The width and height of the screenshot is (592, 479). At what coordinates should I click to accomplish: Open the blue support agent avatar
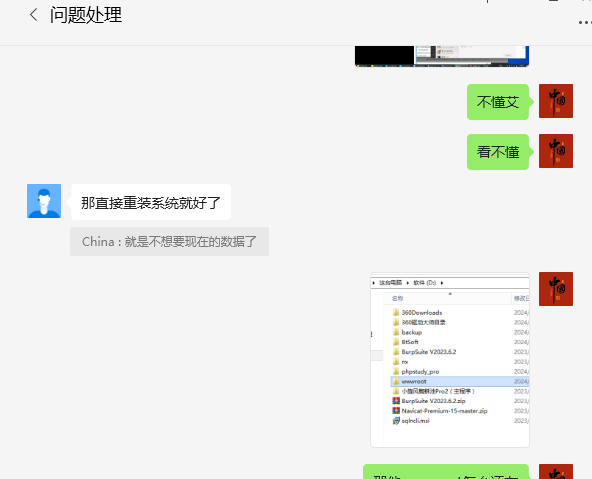click(x=44, y=201)
